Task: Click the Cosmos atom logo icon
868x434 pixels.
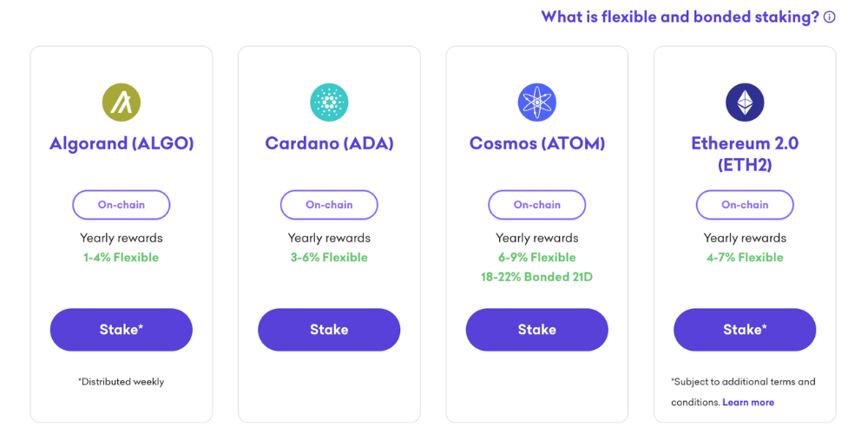Action: (x=537, y=102)
